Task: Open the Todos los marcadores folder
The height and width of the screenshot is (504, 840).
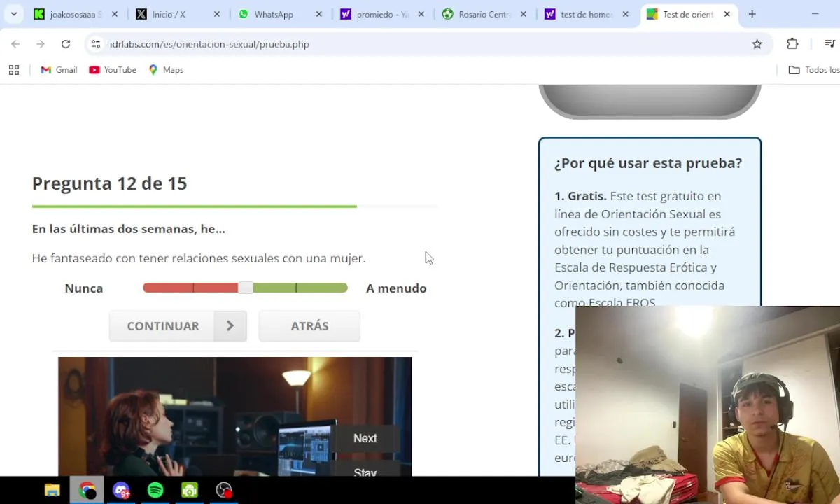Action: tap(814, 70)
